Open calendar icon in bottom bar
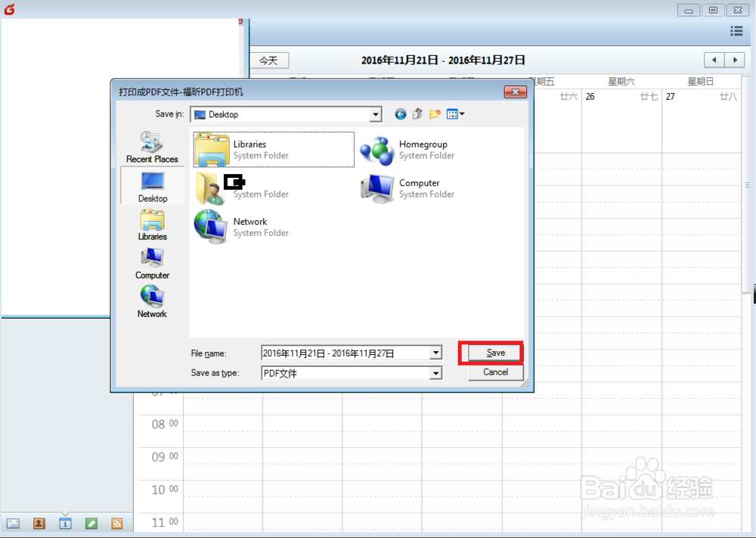 coord(65,524)
